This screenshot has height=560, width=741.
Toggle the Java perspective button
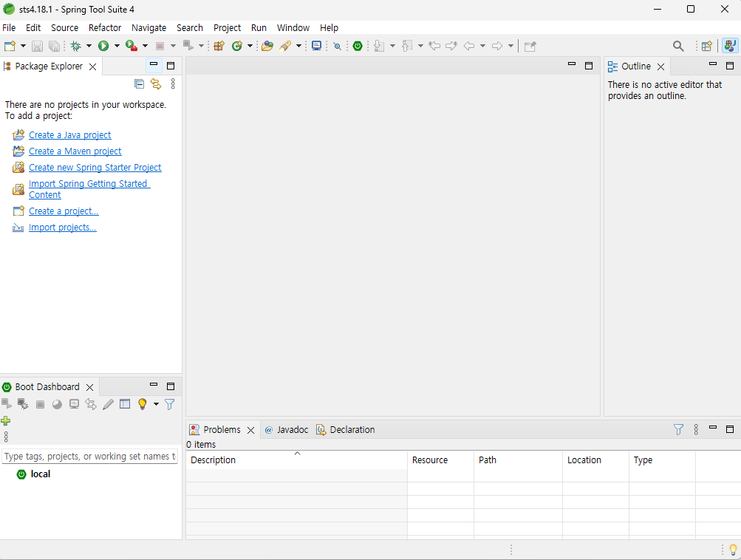(x=730, y=46)
